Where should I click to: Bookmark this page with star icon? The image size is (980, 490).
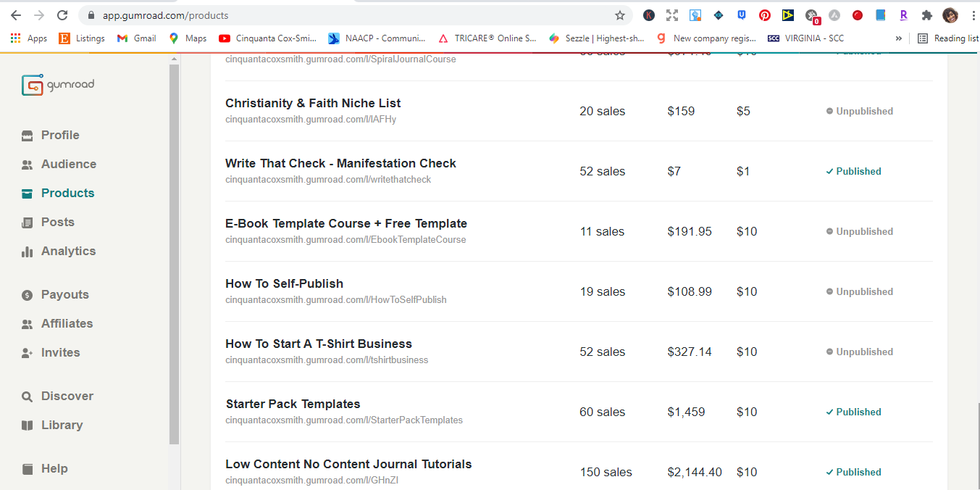click(620, 15)
